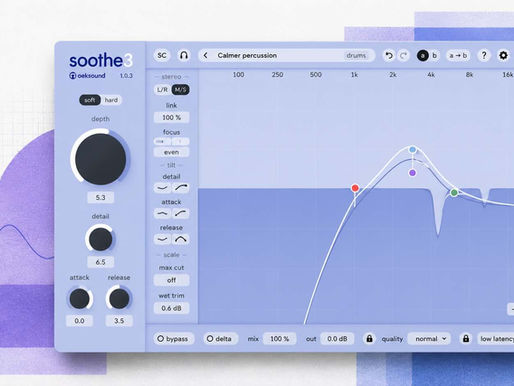This screenshot has width=514, height=386.
Task: Undo the last change
Action: pyautogui.click(x=389, y=55)
